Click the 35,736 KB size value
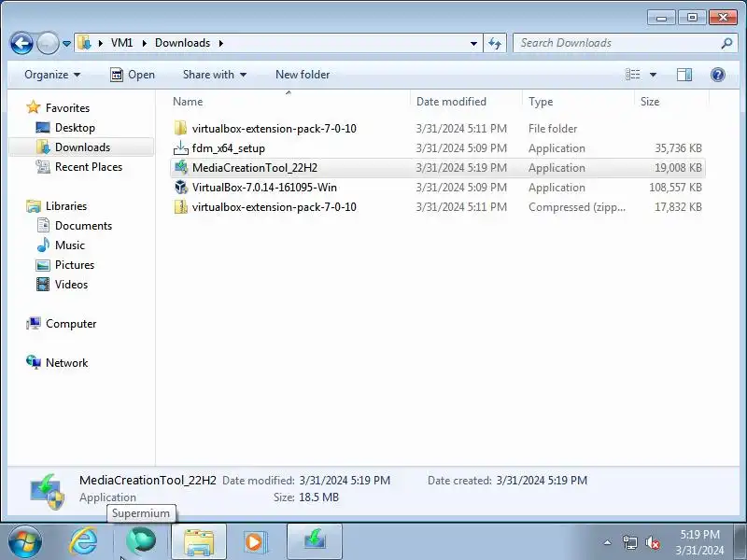This screenshot has height=560, width=747. (678, 148)
